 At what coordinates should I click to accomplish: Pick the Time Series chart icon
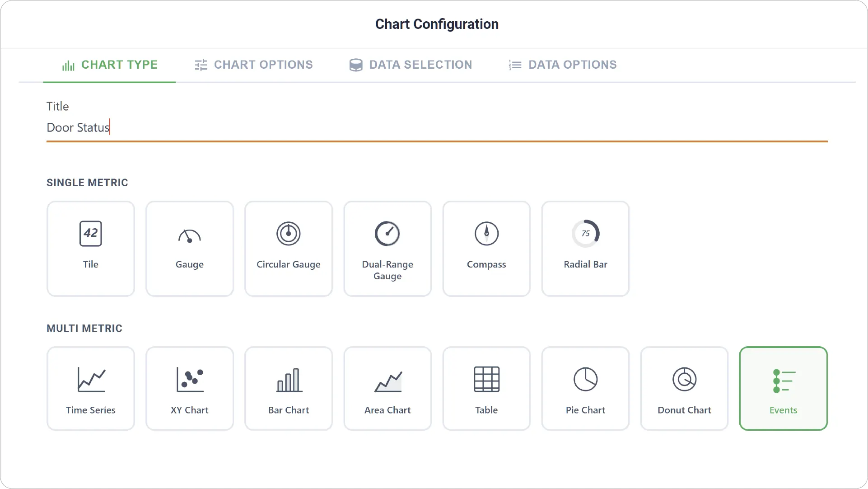coord(91,379)
